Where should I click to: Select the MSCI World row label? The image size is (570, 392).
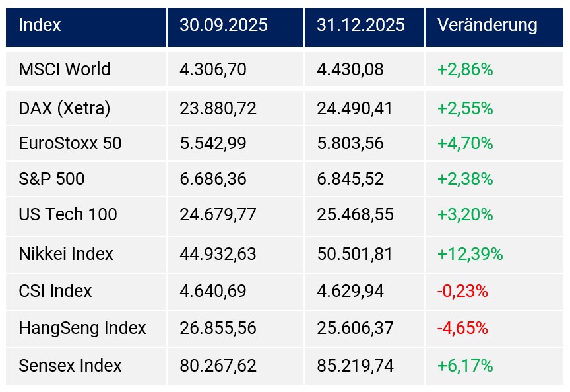point(65,69)
